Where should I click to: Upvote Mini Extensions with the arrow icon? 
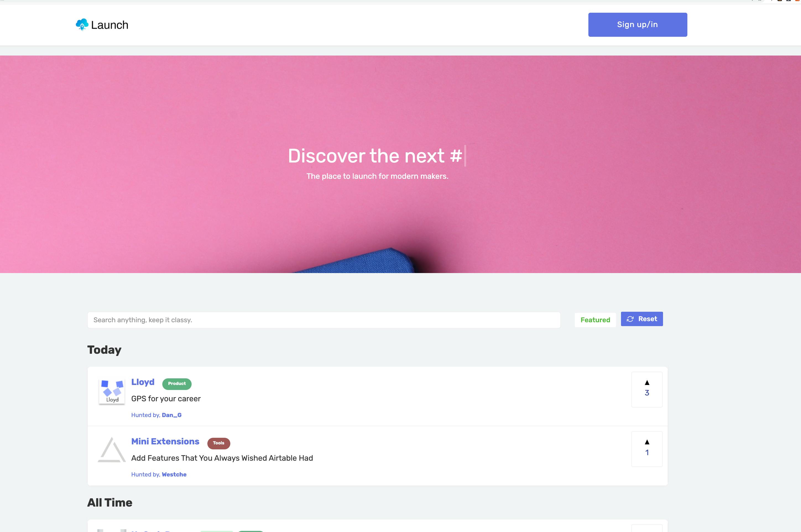[647, 442]
